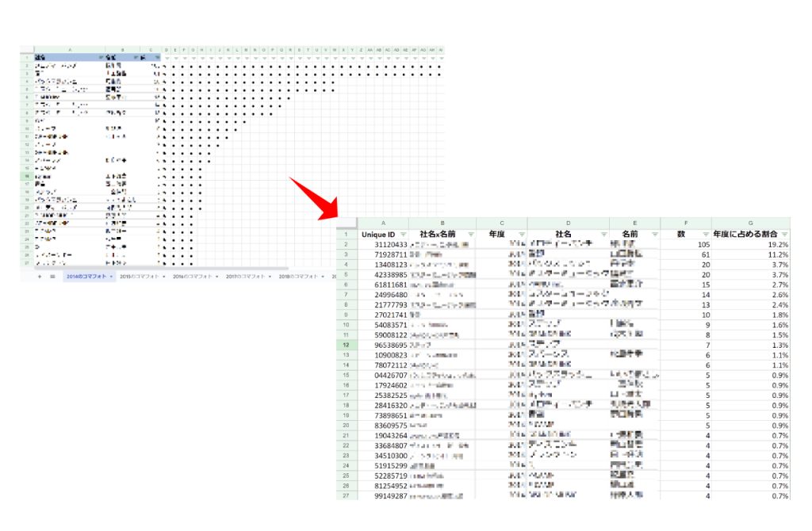Screen dimensions: 812x531
Task: Select column A header in left sheet
Action: click(70, 49)
